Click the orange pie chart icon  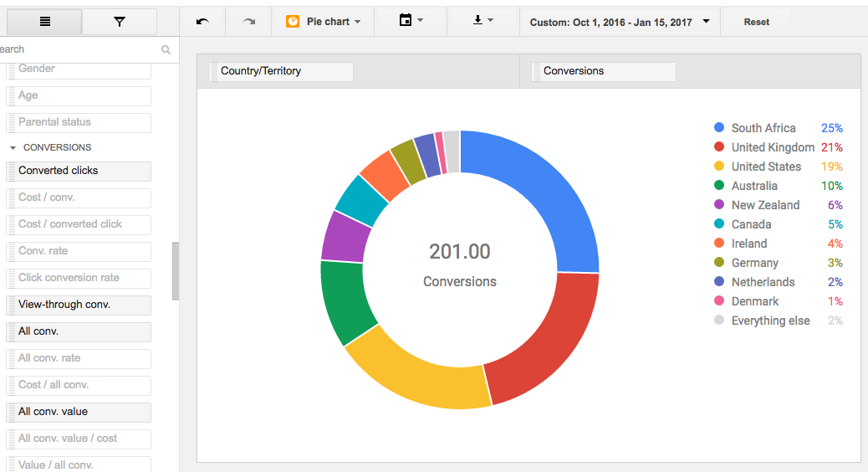pyautogui.click(x=293, y=22)
